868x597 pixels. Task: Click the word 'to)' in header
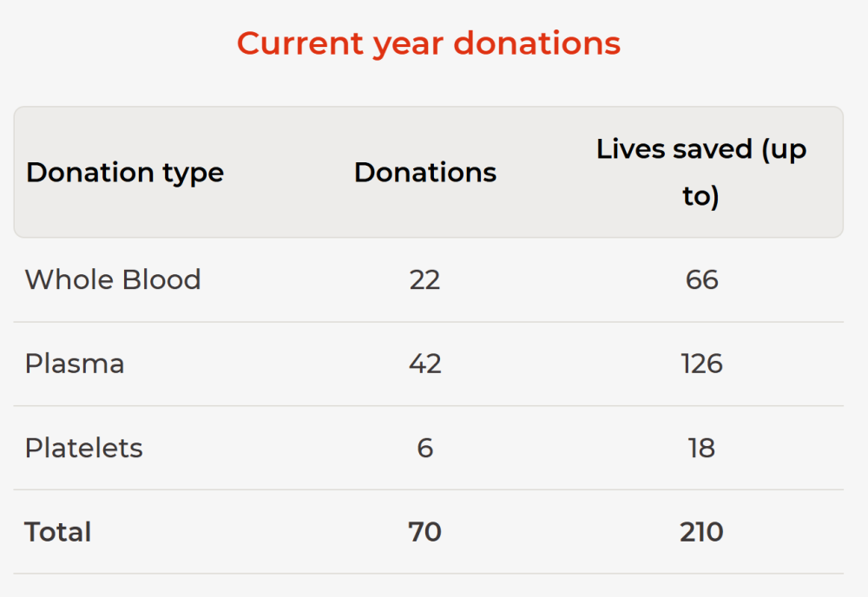700,196
